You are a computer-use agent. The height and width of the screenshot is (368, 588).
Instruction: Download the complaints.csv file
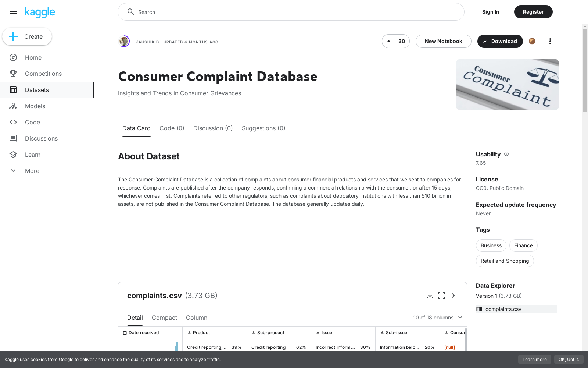pos(430,296)
